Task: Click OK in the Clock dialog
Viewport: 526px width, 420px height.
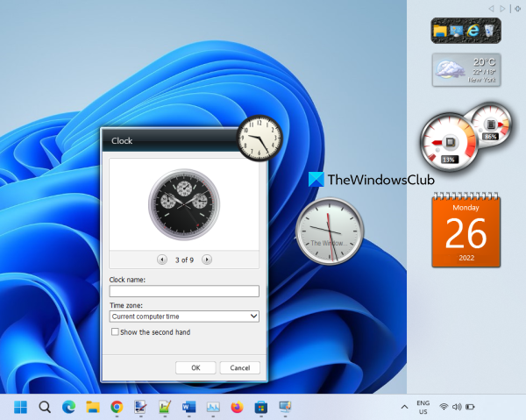Action: pyautogui.click(x=195, y=367)
